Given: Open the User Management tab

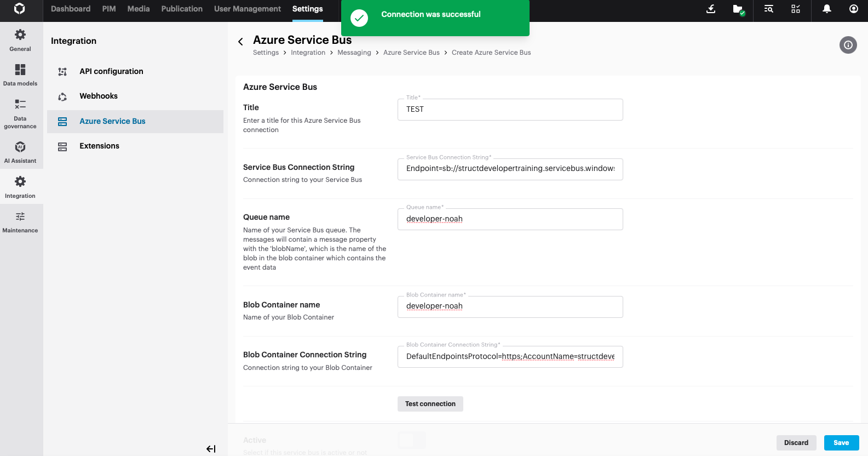Looking at the screenshot, I should tap(247, 9).
